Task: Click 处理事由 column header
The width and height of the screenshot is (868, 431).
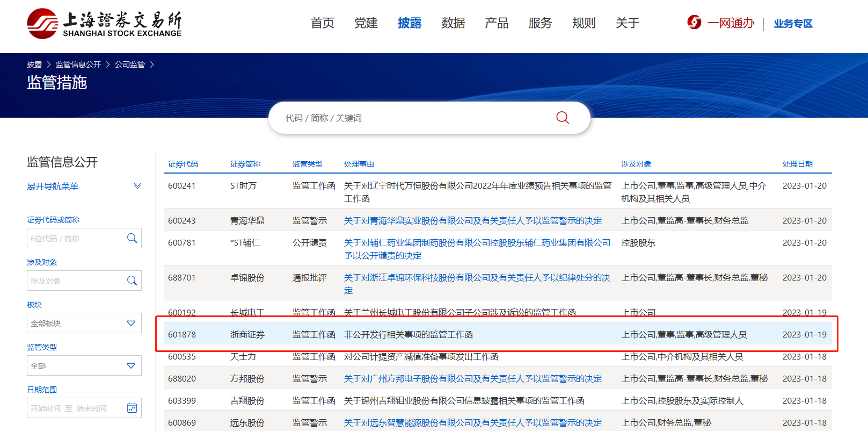Action: coord(359,164)
